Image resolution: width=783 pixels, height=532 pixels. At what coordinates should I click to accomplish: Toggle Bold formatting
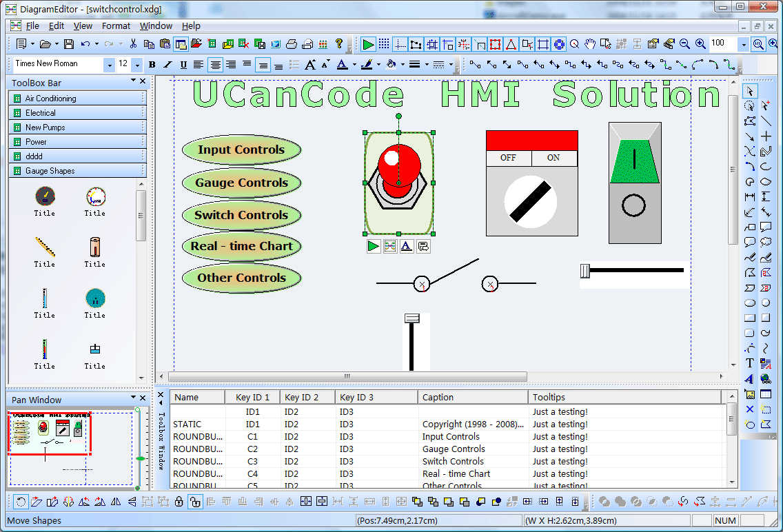(152, 64)
